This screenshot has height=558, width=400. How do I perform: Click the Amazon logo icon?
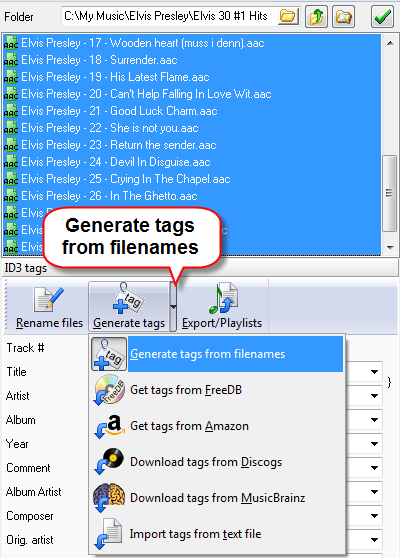pyautogui.click(x=109, y=426)
